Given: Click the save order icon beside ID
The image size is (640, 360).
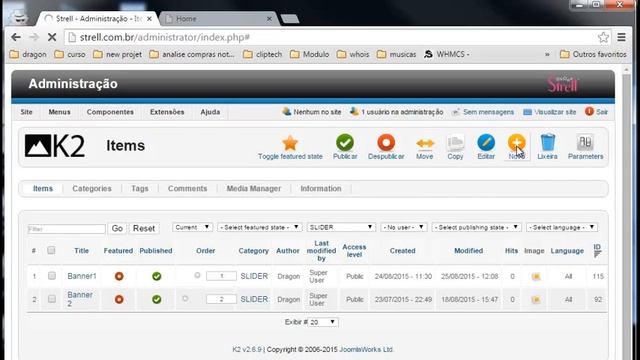Looking at the screenshot, I should [598, 254].
